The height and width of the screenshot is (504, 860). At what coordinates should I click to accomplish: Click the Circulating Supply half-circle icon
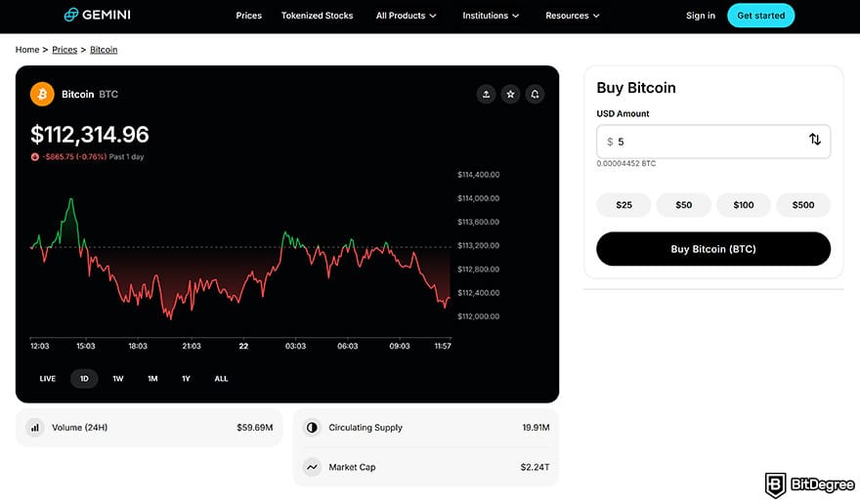[312, 427]
